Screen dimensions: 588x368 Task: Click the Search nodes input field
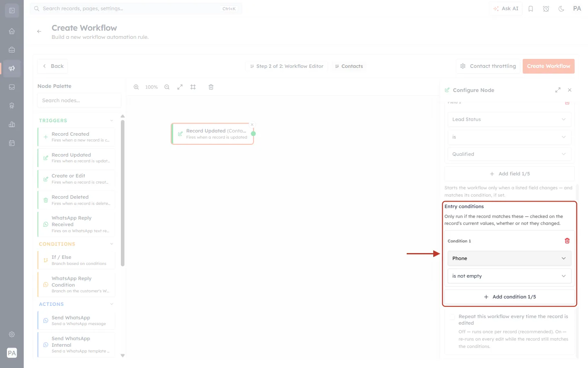point(79,101)
